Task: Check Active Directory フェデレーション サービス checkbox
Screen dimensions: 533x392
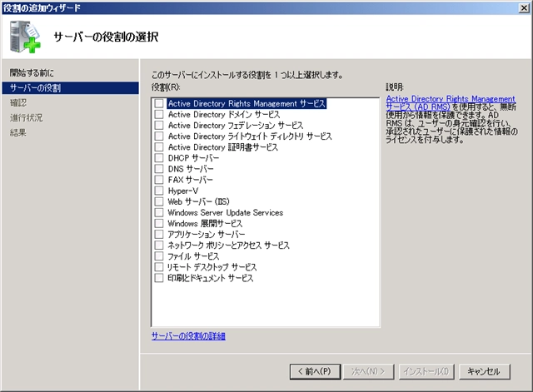Action: (159, 125)
